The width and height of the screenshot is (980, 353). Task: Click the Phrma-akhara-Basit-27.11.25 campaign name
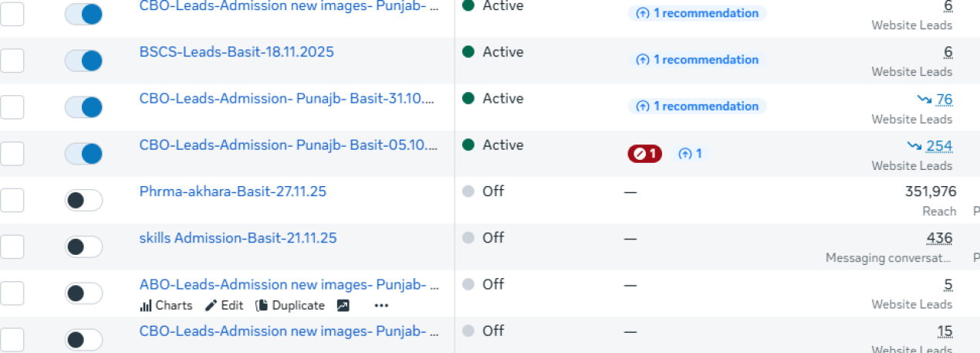pos(232,192)
